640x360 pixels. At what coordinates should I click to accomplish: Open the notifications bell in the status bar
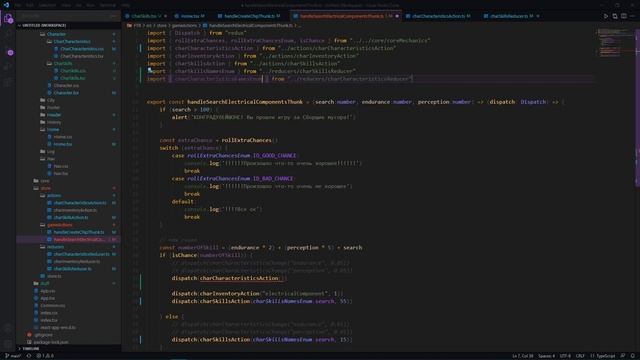tap(633, 356)
